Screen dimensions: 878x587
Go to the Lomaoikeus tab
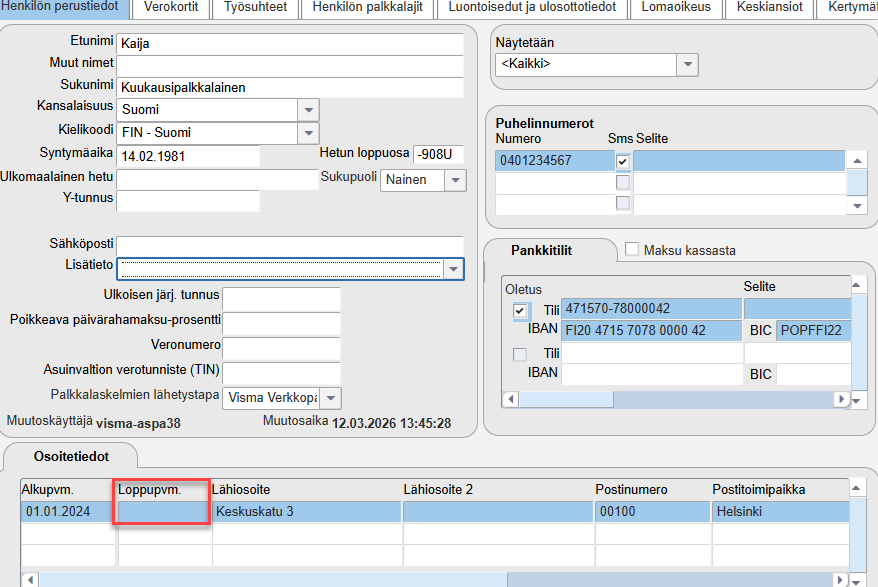tap(676, 8)
